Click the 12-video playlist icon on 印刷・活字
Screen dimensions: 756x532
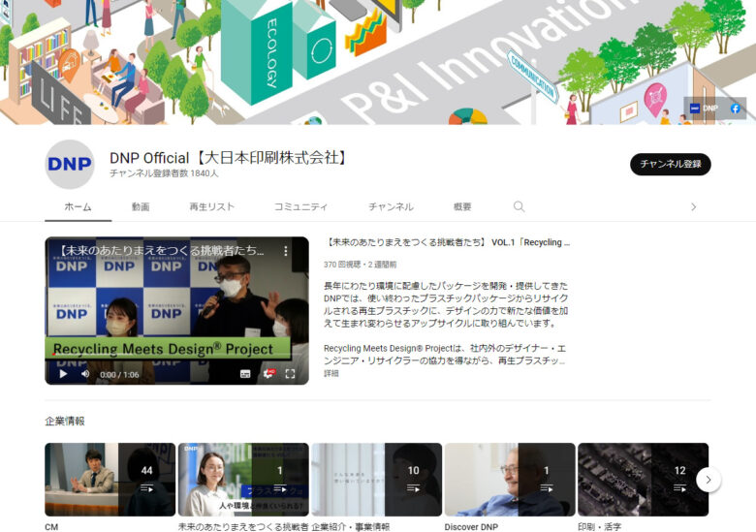(679, 488)
